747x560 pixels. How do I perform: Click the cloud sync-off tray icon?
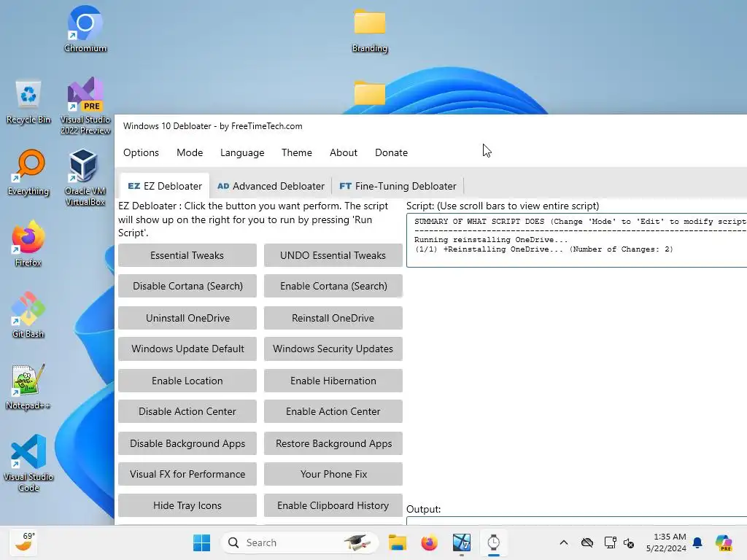587,542
